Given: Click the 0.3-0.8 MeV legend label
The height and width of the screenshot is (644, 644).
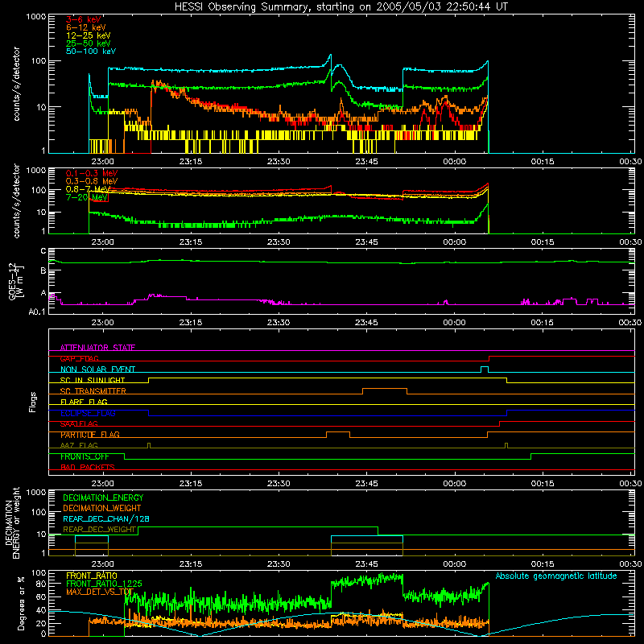Looking at the screenshot, I should pos(92,181).
